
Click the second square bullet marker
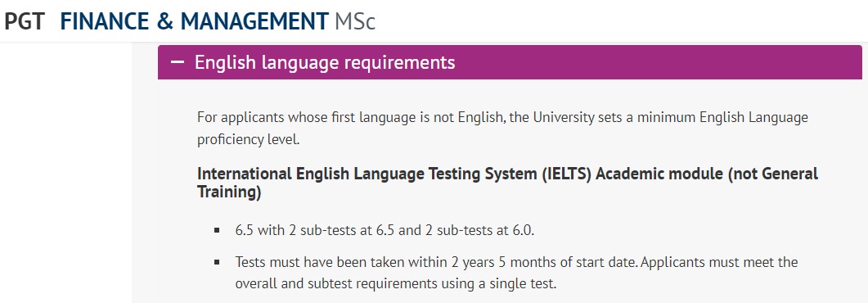(217, 261)
